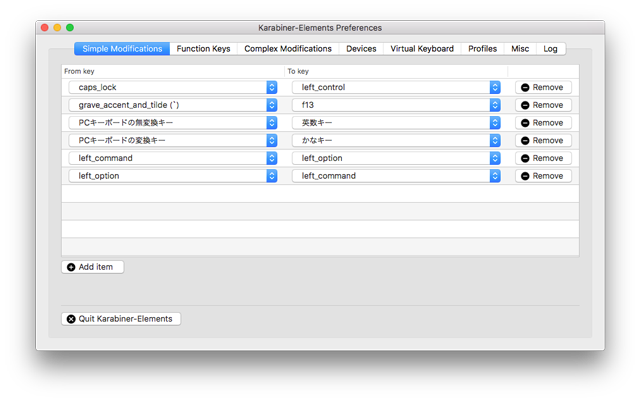640x401 pixels.
Task: Open the left_command from-key dropdown
Action: (173, 158)
